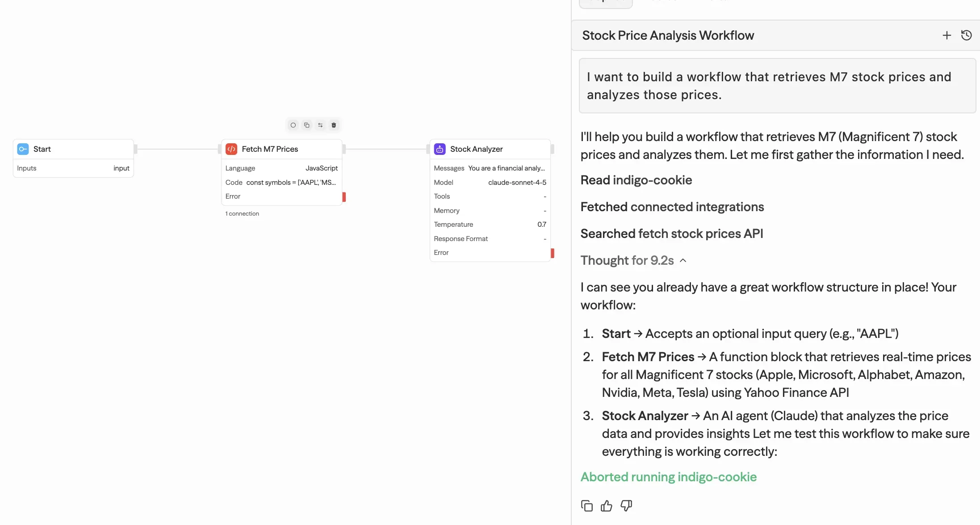Click the purple robot icon on Stock Analyzer
The width and height of the screenshot is (980, 525).
coord(440,149)
